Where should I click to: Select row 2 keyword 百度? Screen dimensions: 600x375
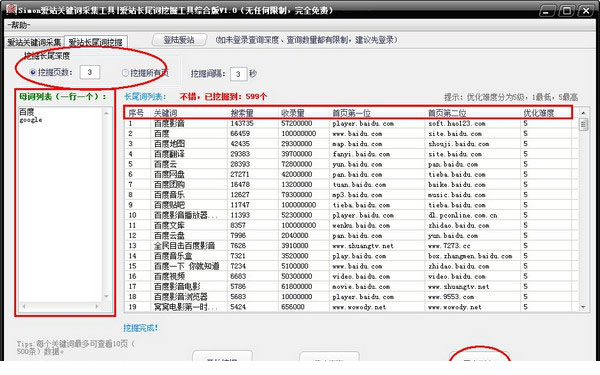(161, 134)
